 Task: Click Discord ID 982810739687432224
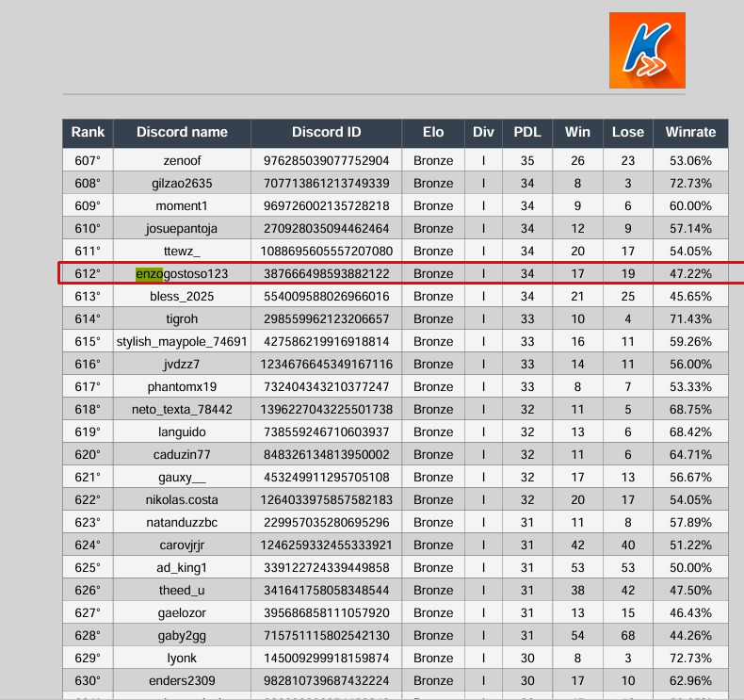(x=327, y=681)
